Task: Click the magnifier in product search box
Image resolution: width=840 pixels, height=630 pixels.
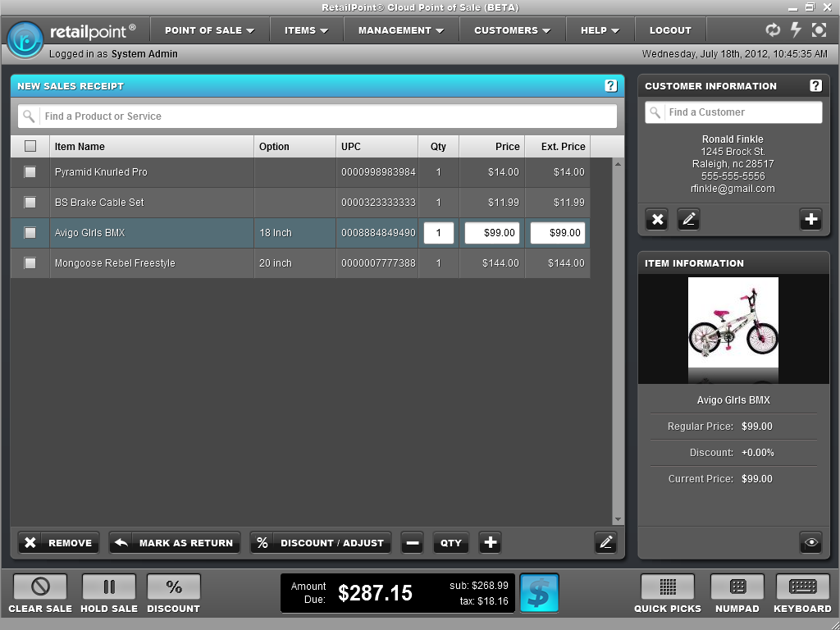Action: pyautogui.click(x=29, y=116)
